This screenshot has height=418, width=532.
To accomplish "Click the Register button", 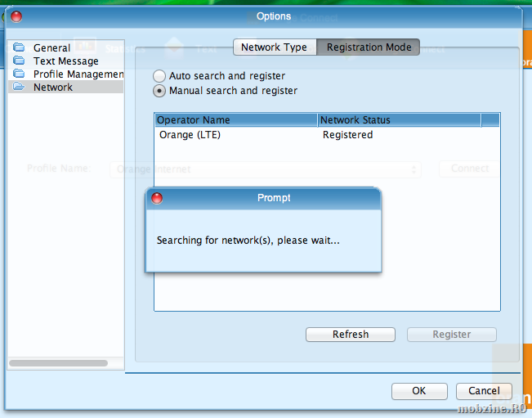I will (x=451, y=335).
